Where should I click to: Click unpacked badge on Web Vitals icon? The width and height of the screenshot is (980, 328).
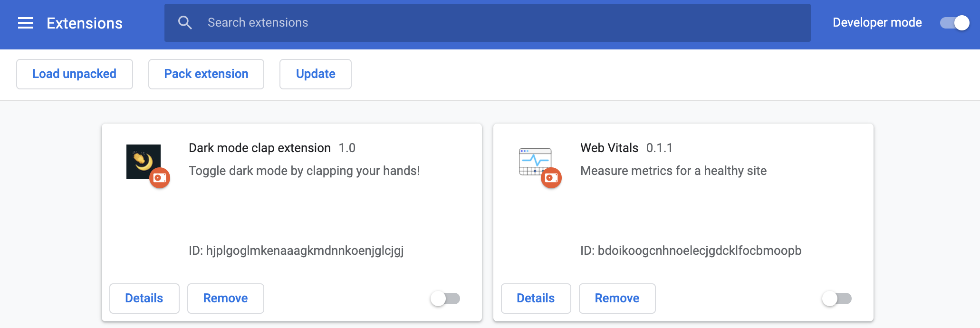pyautogui.click(x=552, y=178)
